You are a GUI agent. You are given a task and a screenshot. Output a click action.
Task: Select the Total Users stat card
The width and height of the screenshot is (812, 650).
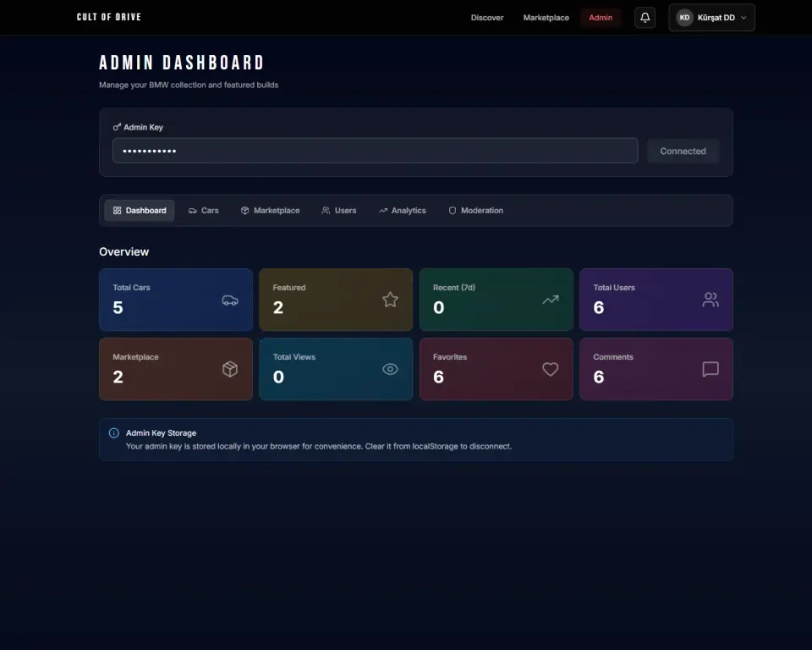click(x=656, y=300)
